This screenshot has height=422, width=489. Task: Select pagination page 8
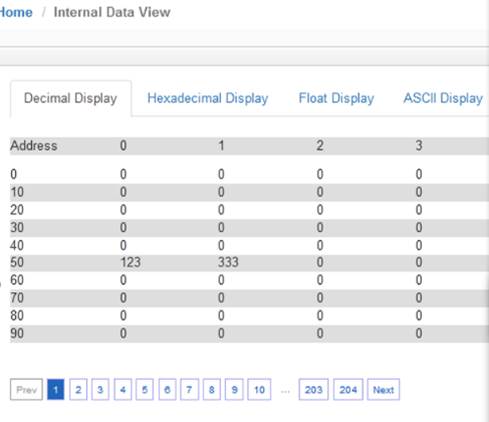pyautogui.click(x=212, y=389)
